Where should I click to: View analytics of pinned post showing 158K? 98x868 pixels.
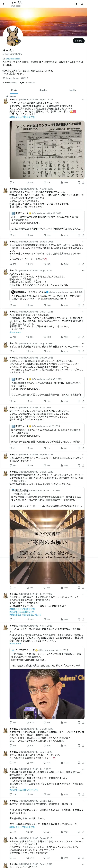tap(64, 182)
